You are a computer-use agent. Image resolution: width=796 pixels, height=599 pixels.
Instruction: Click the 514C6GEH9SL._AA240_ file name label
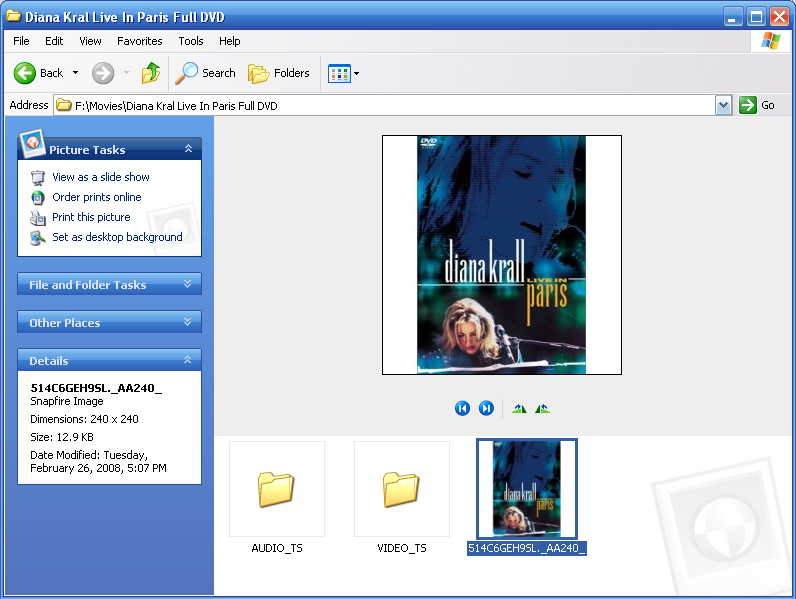527,548
